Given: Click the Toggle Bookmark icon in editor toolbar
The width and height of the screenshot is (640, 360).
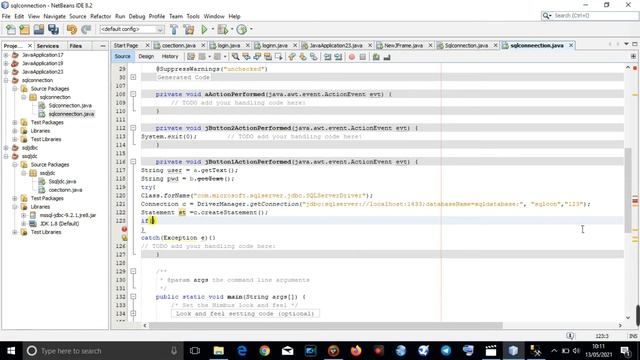Looking at the screenshot, I should [x=313, y=57].
